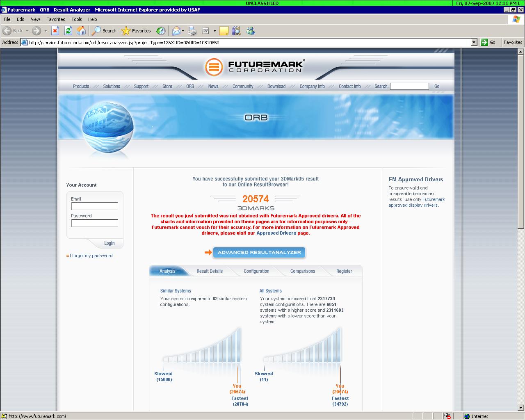Open the address bar URL dropdown

[474, 42]
